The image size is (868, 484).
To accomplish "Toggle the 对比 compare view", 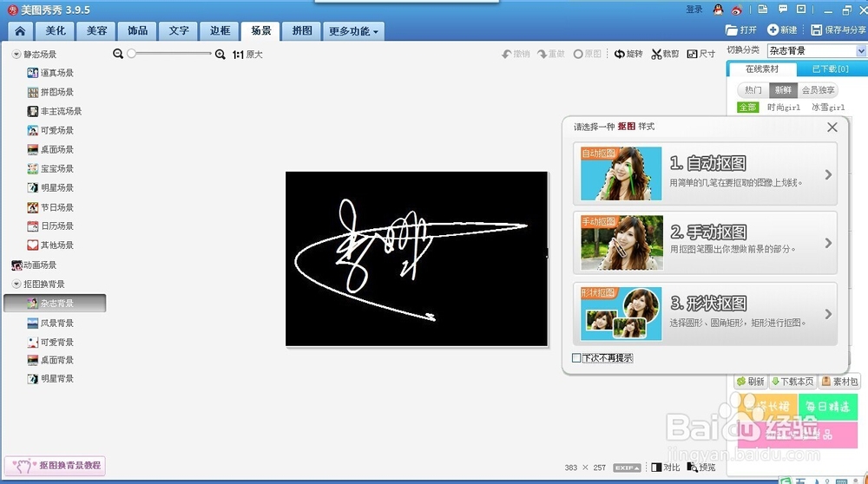I will click(x=666, y=468).
